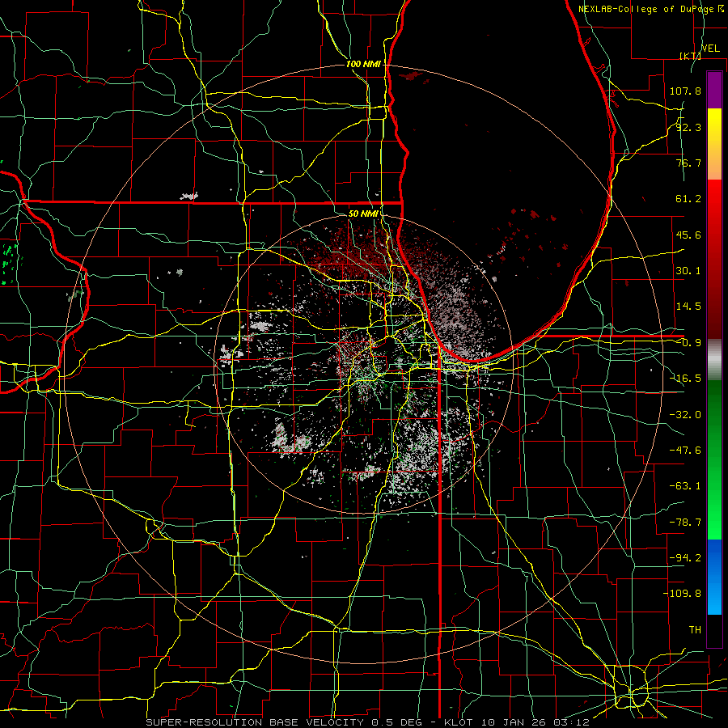Click the -47.6 legend value
This screenshot has width=728, height=728.
point(685,451)
